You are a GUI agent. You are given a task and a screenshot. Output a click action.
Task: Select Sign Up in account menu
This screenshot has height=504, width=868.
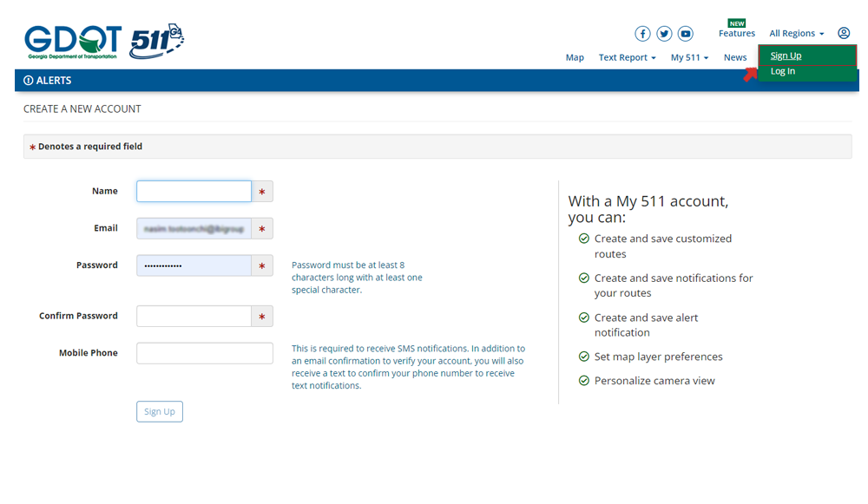[786, 56]
